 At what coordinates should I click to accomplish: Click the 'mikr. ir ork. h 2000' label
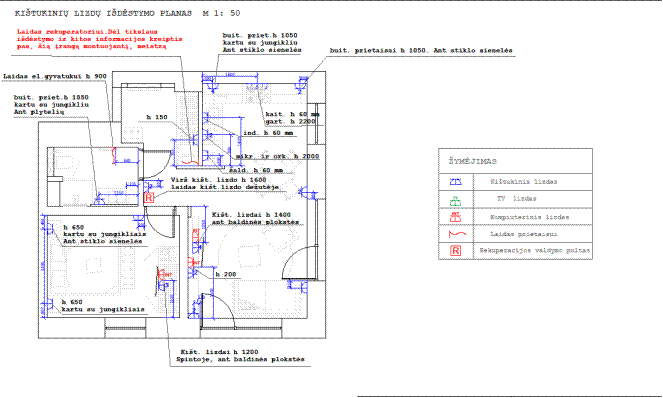tap(277, 156)
